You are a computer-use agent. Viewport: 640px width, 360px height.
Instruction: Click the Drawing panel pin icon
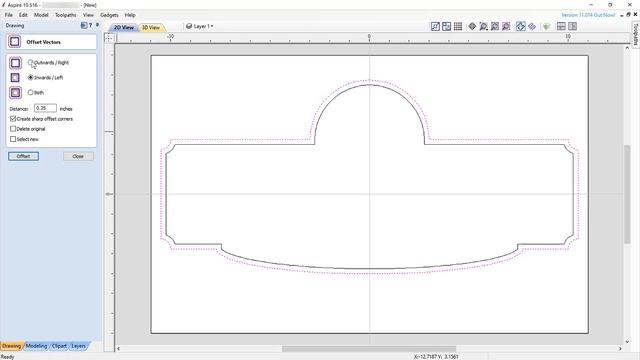point(97,25)
